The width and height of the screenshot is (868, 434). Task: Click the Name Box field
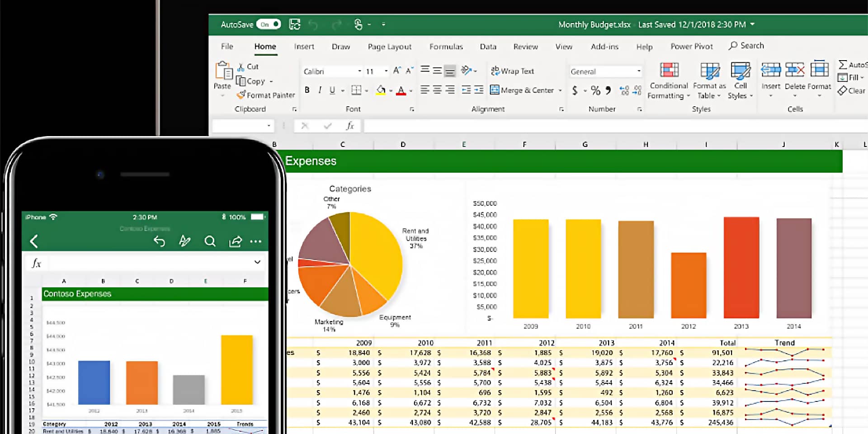[243, 126]
